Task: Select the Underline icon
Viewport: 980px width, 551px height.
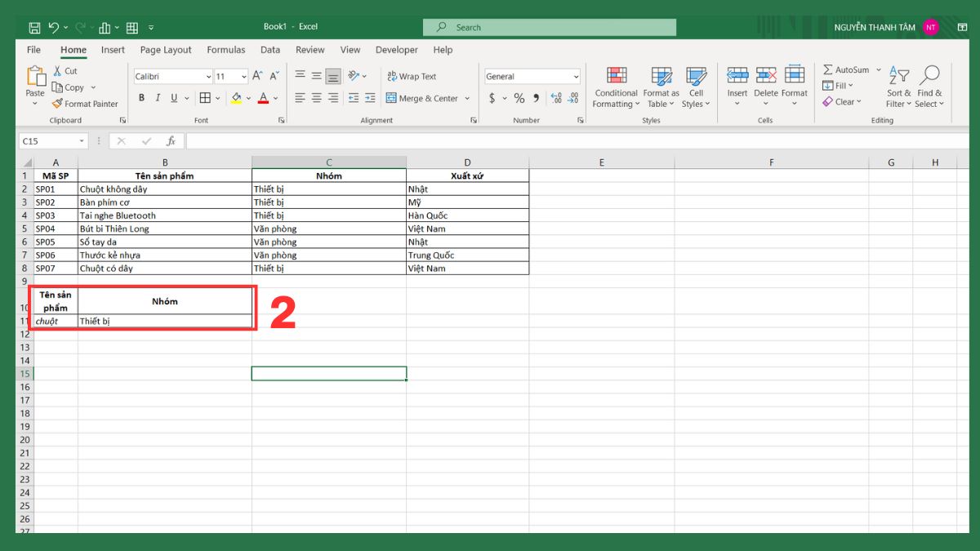Action: (174, 97)
